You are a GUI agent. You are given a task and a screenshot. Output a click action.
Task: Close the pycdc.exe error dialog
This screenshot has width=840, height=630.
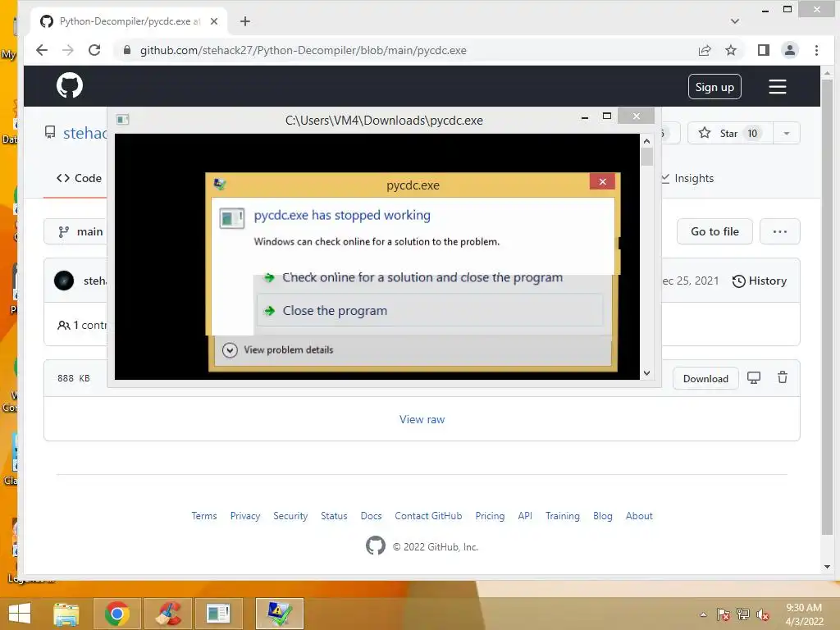coord(602,181)
